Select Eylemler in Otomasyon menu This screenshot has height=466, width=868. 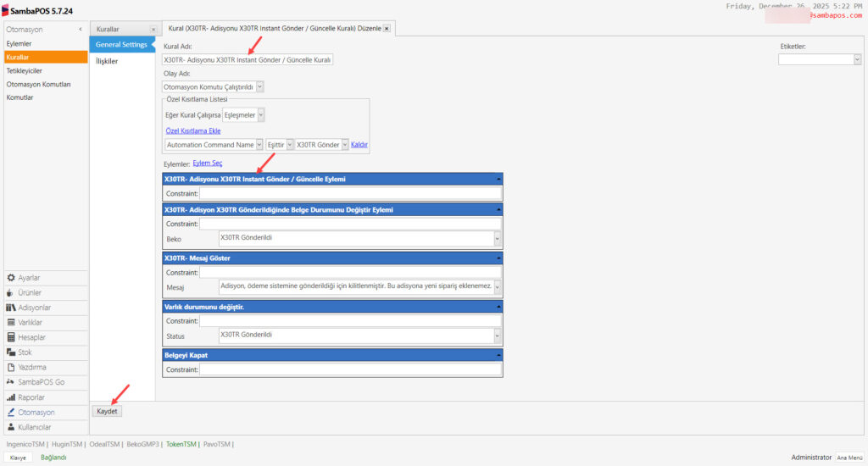(19, 43)
